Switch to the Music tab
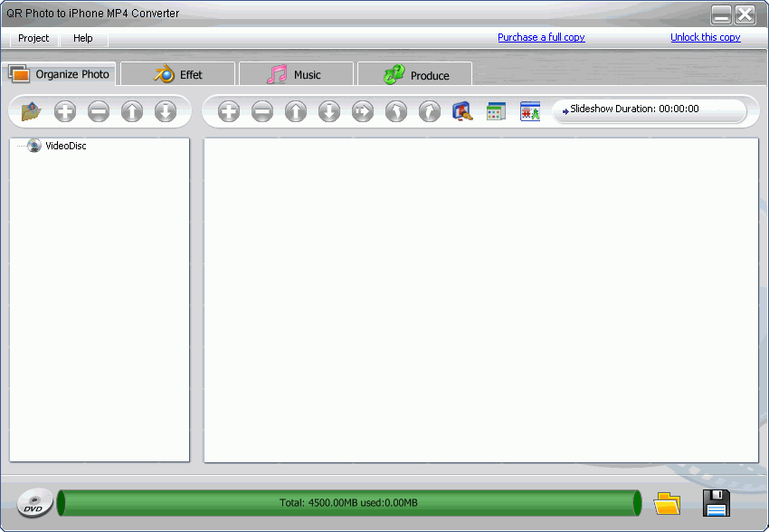This screenshot has width=769, height=532. point(296,74)
